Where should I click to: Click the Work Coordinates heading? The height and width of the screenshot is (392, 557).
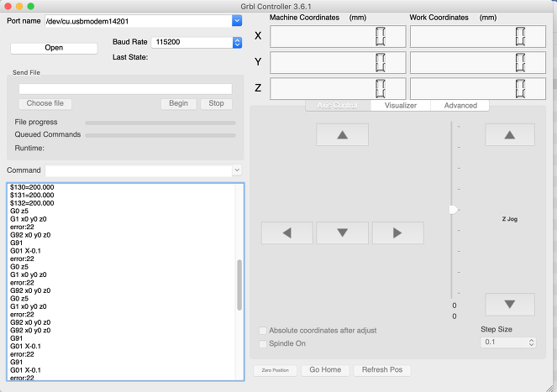439,18
